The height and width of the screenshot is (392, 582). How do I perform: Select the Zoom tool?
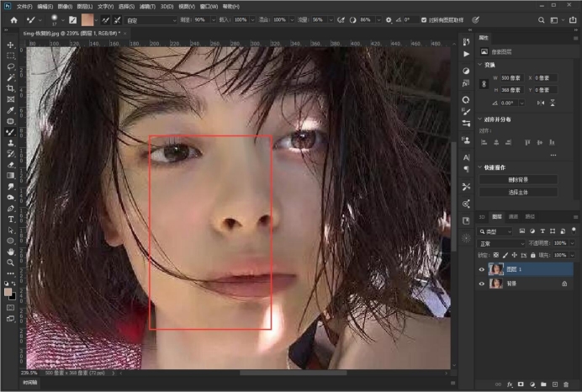pyautogui.click(x=10, y=262)
